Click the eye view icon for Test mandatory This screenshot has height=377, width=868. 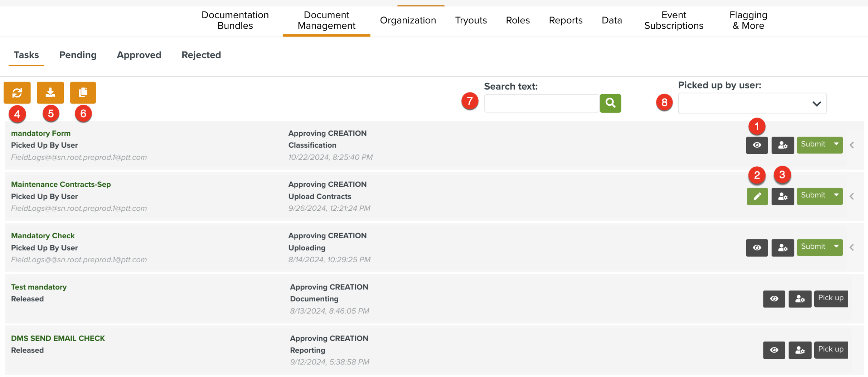coord(774,299)
